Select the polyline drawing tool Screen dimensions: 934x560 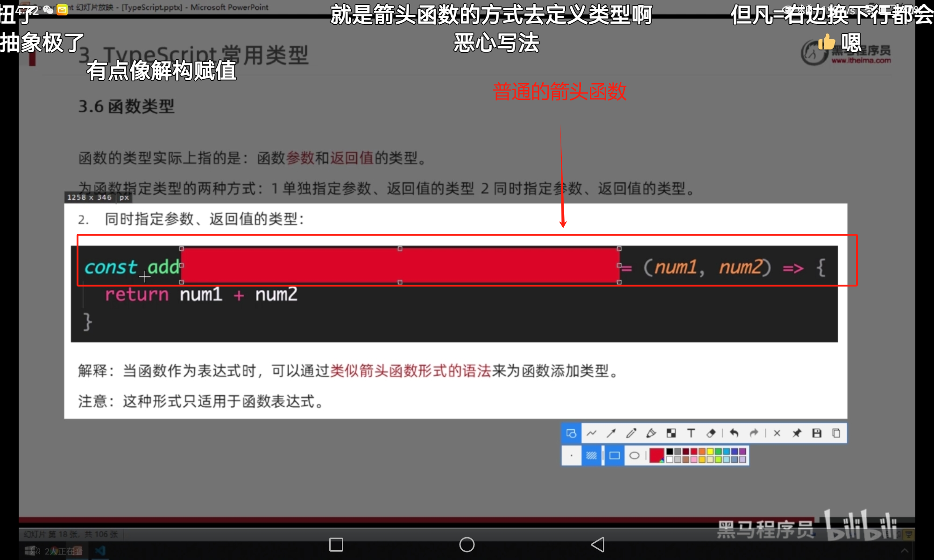591,434
